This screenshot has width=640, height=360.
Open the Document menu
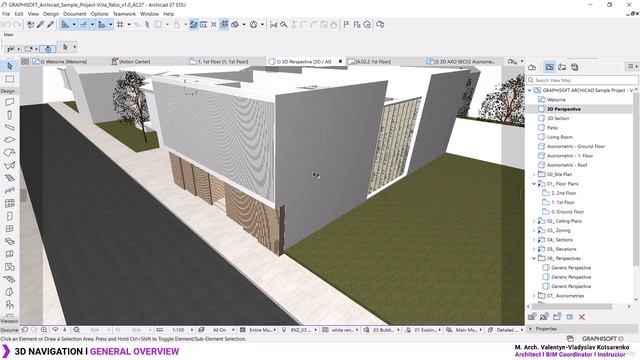tap(75, 14)
